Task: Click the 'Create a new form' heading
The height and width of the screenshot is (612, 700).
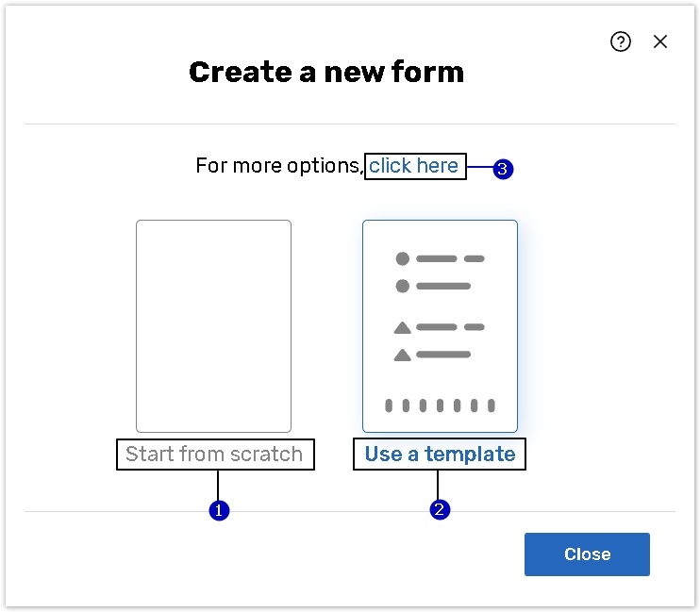Action: (x=326, y=73)
